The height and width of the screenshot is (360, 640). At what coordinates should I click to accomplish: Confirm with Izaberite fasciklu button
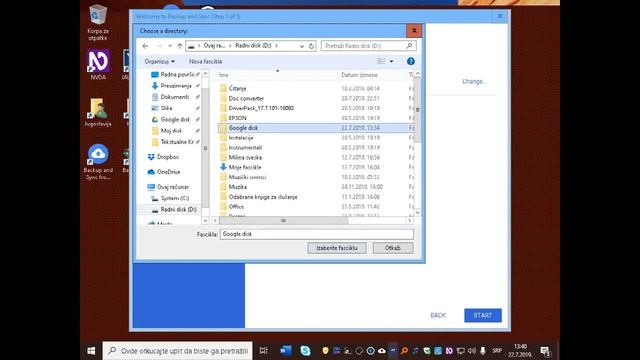point(337,248)
